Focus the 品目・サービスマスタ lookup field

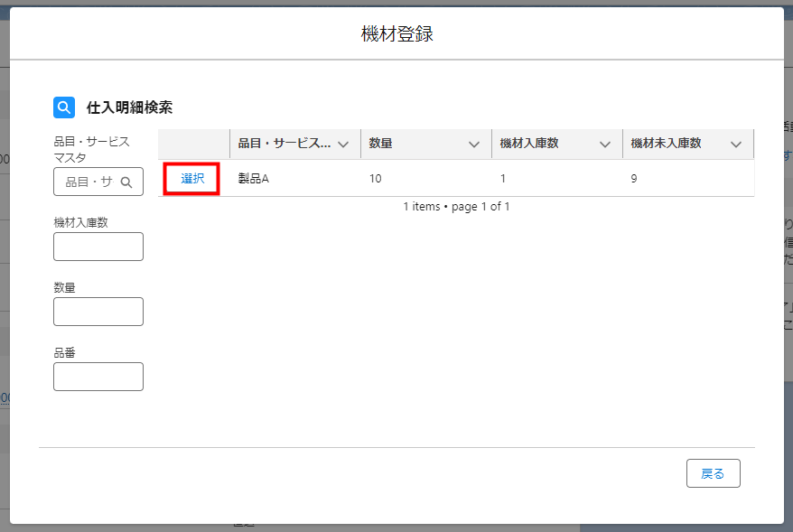pos(89,182)
